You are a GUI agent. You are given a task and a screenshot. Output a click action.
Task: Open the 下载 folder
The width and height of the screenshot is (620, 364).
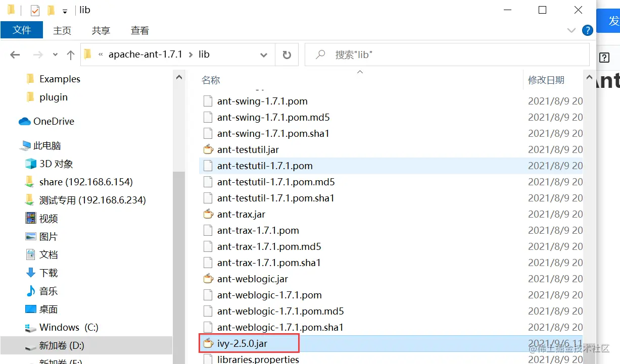(49, 273)
